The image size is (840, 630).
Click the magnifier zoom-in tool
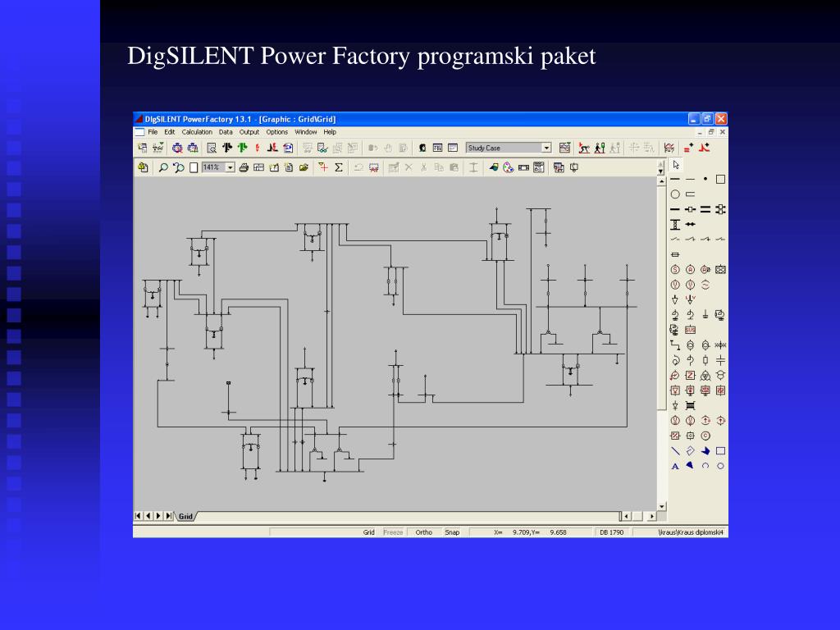[x=163, y=167]
